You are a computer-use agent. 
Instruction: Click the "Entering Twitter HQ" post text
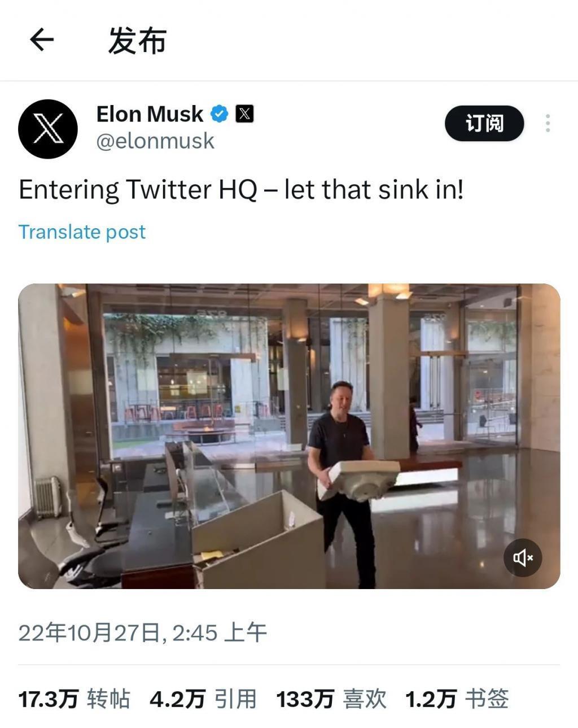click(241, 190)
